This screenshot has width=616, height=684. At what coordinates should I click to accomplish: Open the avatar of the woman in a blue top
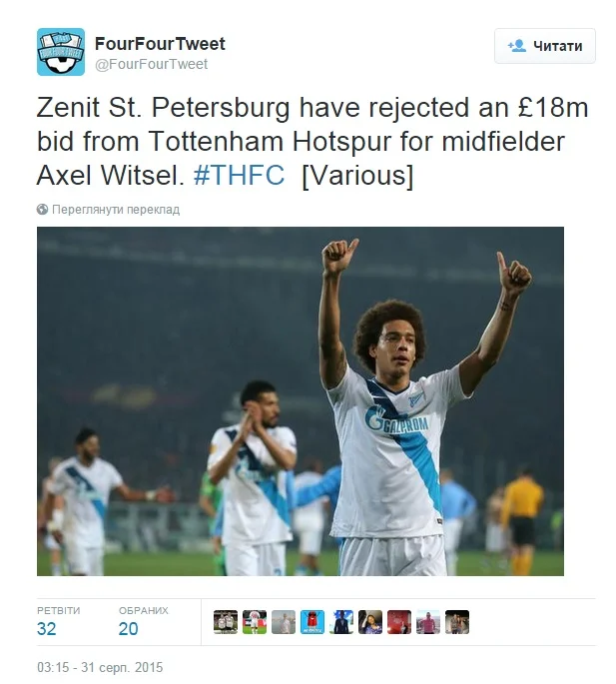(370, 622)
